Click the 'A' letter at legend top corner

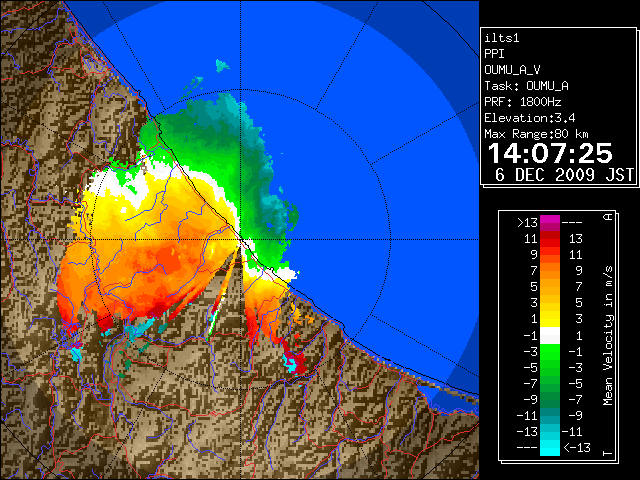click(x=608, y=217)
